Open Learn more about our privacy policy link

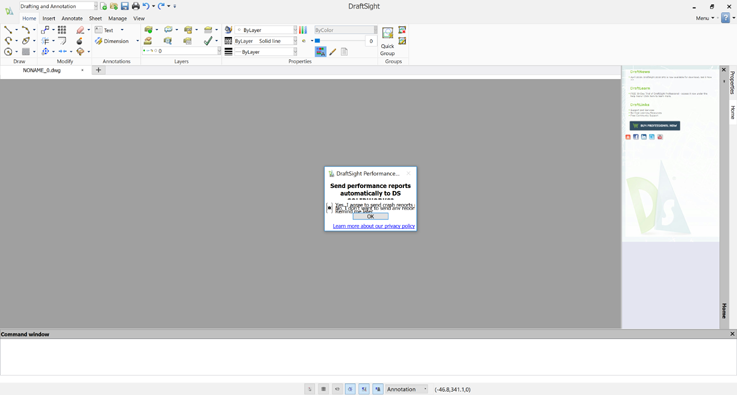[x=374, y=226]
